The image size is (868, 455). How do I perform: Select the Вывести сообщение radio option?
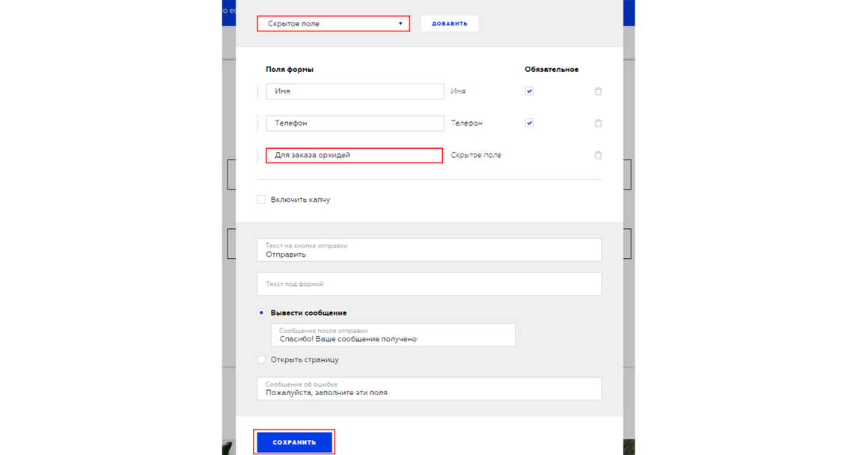click(x=261, y=313)
